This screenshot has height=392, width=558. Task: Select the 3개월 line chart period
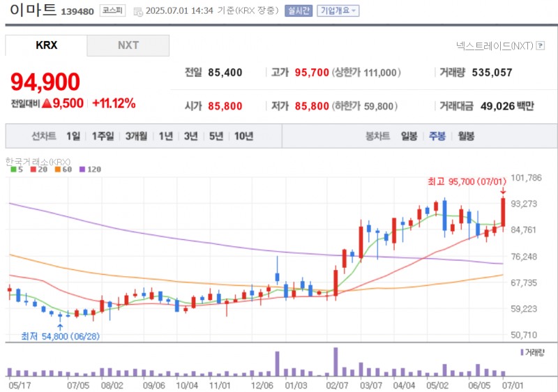(136, 136)
